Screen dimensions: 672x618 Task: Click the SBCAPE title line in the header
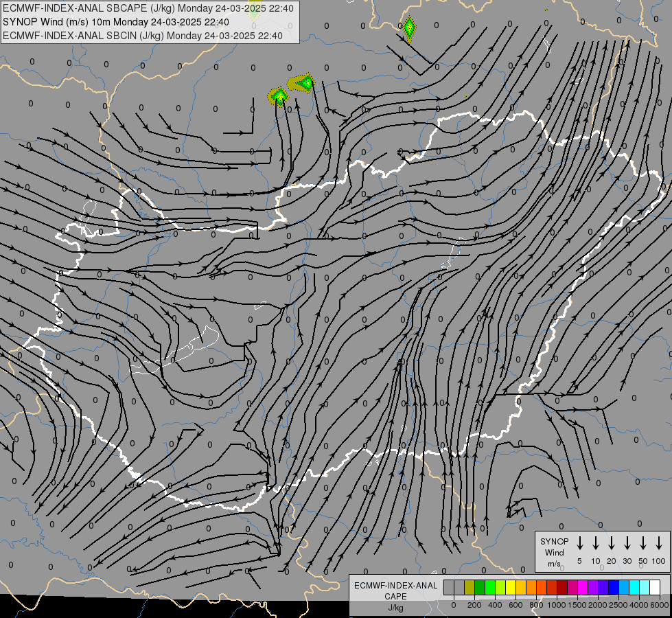pyautogui.click(x=148, y=8)
